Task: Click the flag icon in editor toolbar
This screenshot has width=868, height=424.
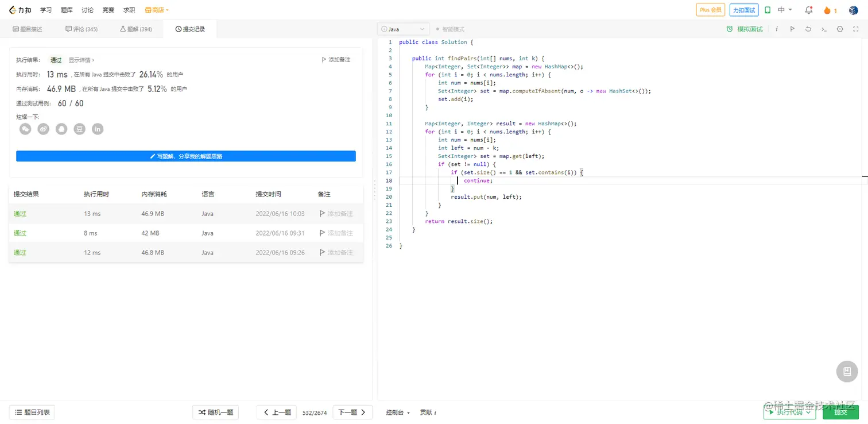Action: tap(792, 29)
